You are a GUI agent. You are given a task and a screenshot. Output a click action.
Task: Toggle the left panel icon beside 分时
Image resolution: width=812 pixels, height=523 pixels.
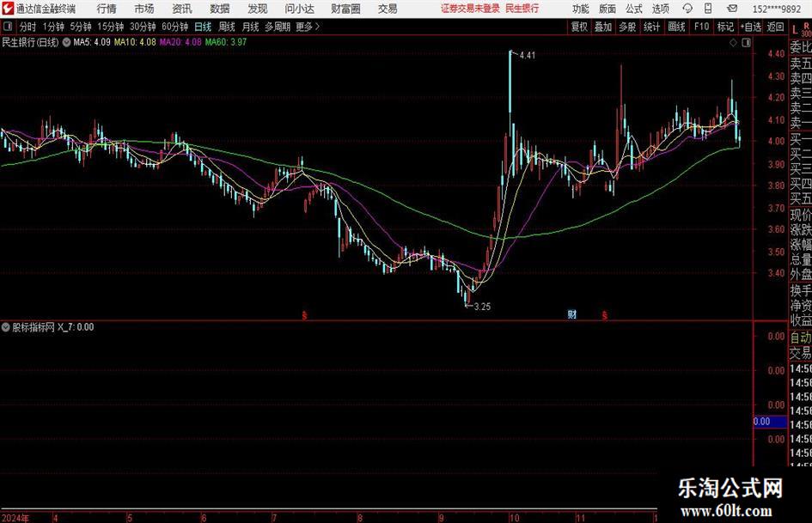click(8, 26)
